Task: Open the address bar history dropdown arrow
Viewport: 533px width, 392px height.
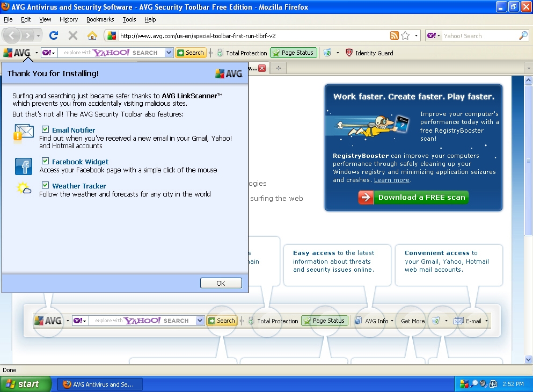Action: pos(416,35)
